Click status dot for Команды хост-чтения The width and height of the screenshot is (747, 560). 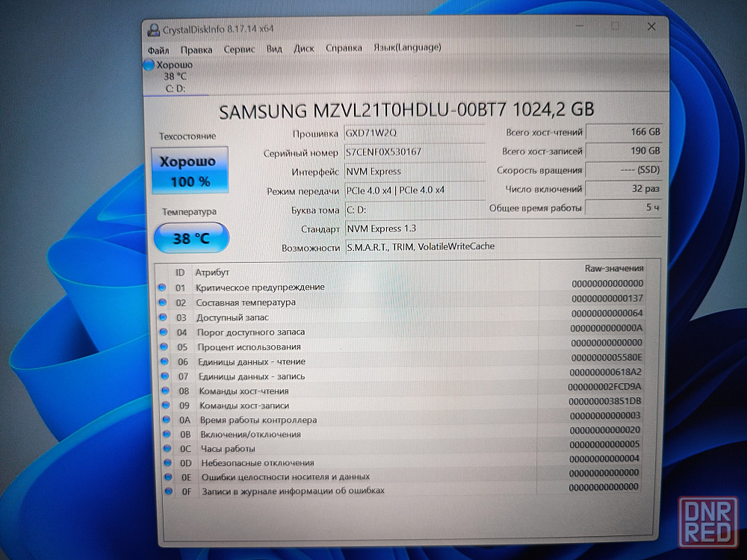(165, 391)
